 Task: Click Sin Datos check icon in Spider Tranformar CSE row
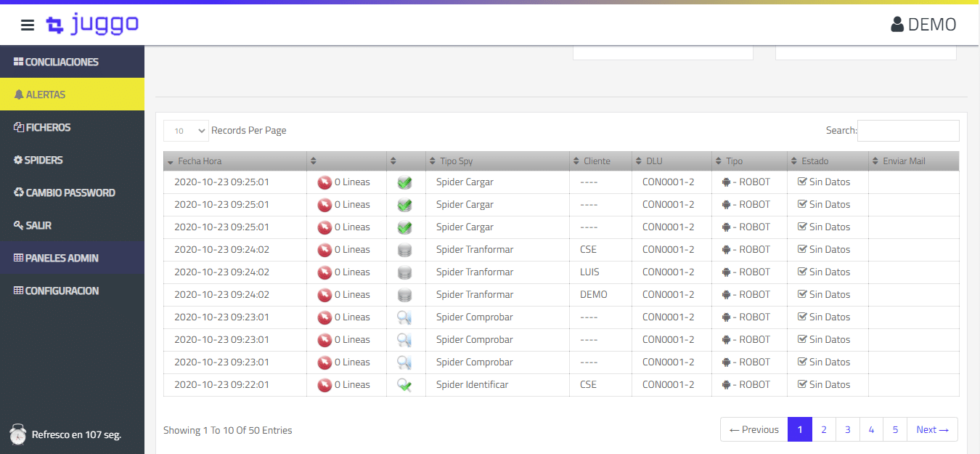point(802,249)
